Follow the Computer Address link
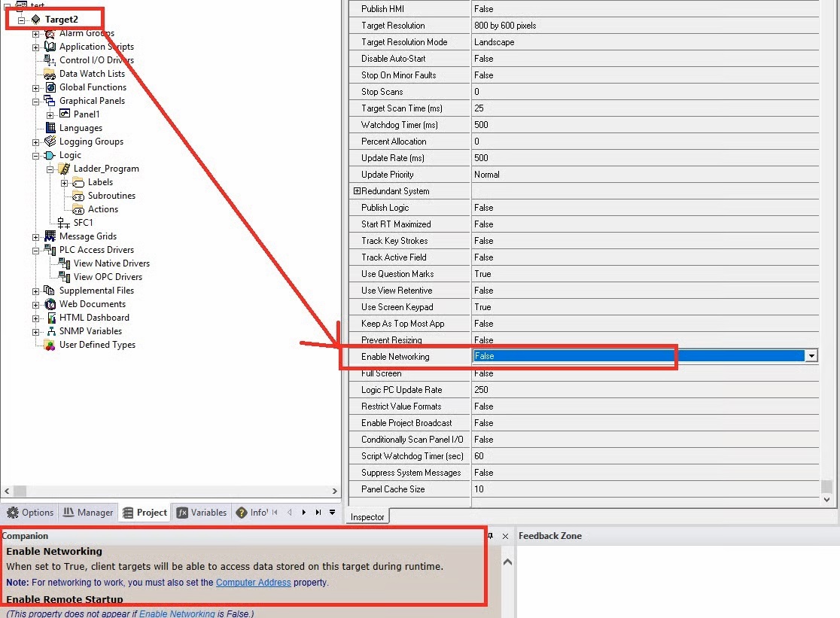 pyautogui.click(x=253, y=583)
